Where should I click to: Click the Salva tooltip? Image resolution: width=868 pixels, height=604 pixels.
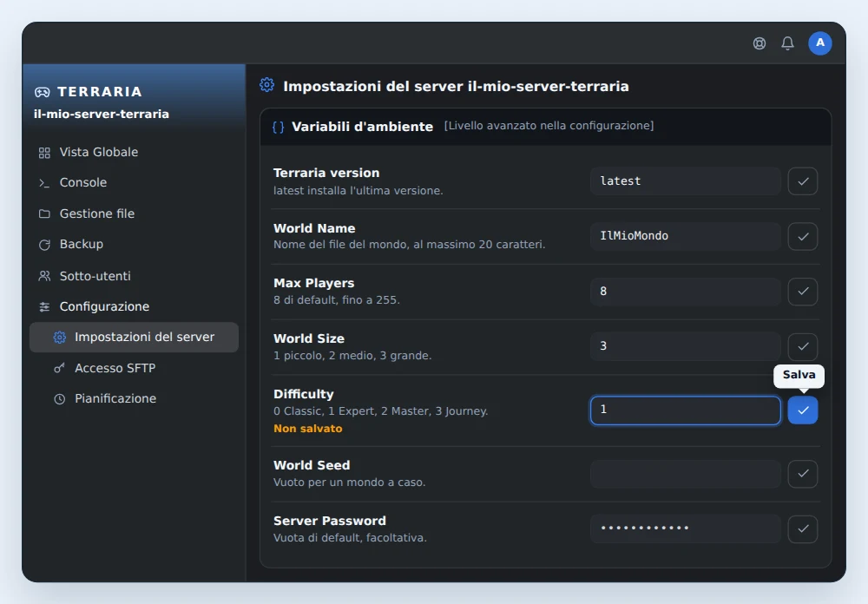coord(799,376)
